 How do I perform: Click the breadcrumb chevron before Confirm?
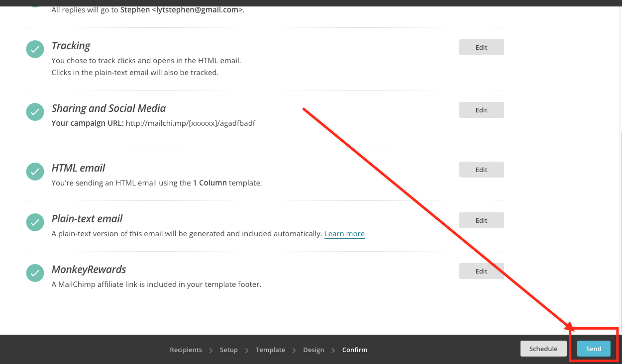[x=333, y=350]
